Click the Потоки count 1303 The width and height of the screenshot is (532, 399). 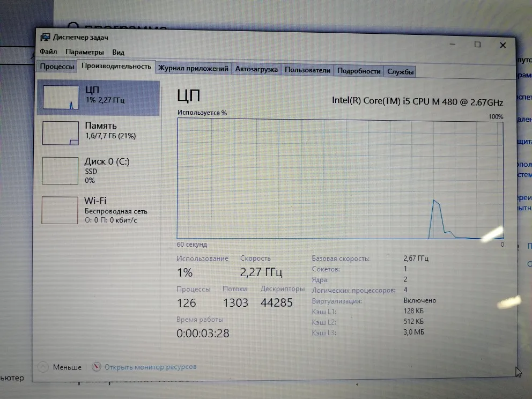[x=235, y=302]
